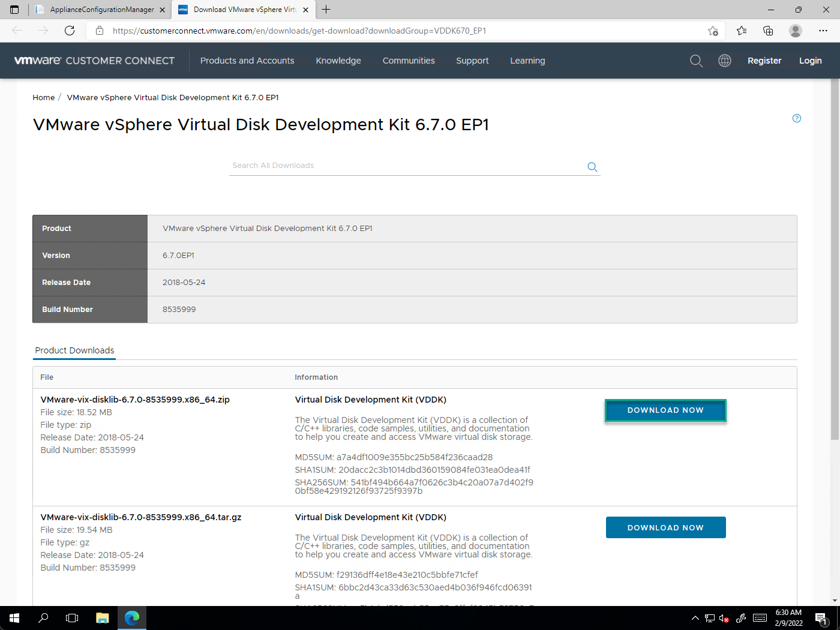Go to Home breadcrumb link

coord(43,97)
